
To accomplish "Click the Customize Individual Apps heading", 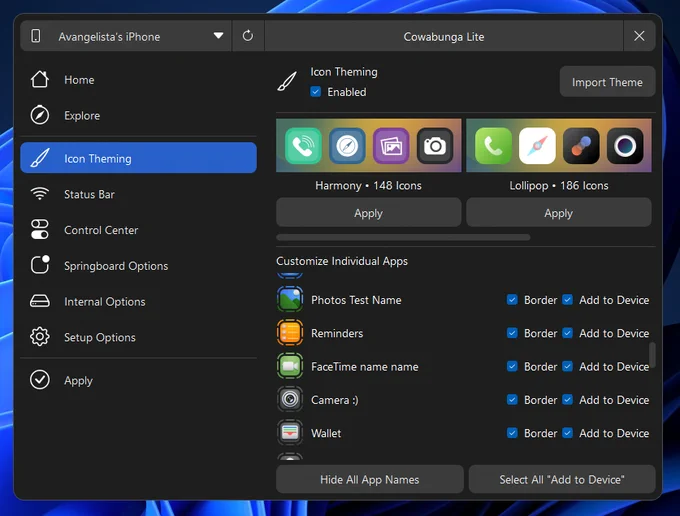I will point(342,261).
